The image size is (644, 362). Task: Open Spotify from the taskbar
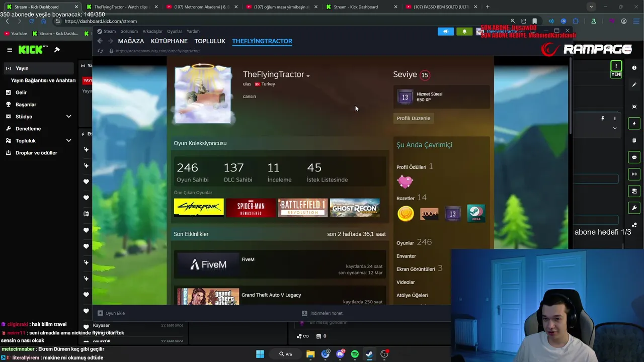(x=355, y=354)
